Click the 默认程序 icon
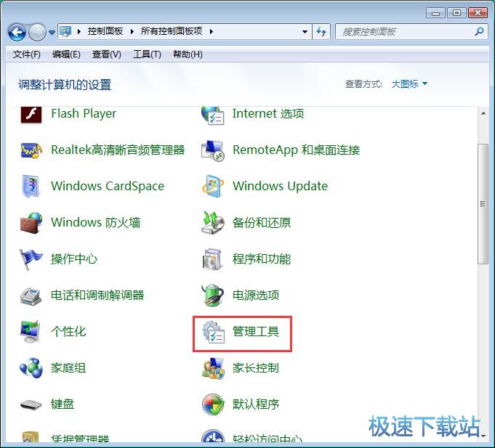Screen dimensions: 495x448 coord(213,404)
